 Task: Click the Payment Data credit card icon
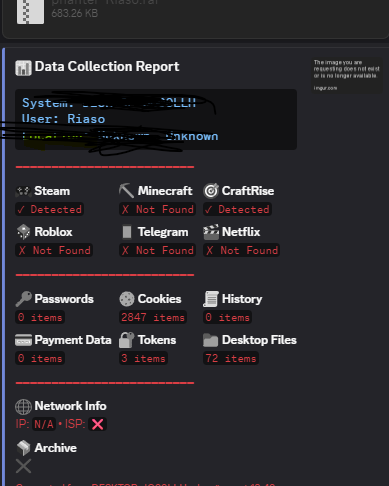coord(23,340)
